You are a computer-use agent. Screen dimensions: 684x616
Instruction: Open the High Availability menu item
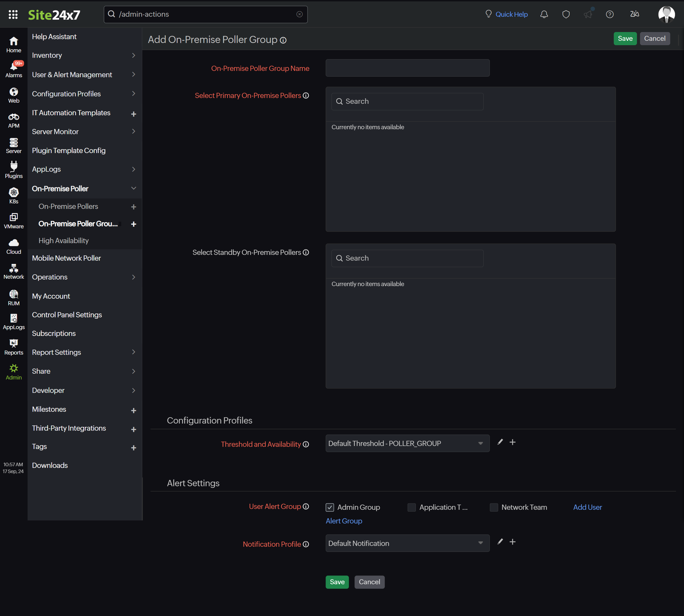63,240
